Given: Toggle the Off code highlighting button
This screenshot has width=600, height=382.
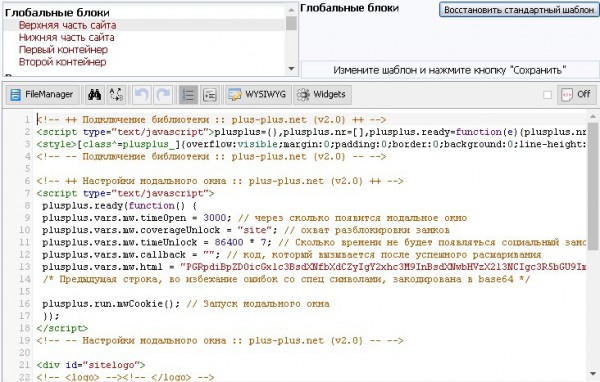Looking at the screenshot, I should point(577,95).
